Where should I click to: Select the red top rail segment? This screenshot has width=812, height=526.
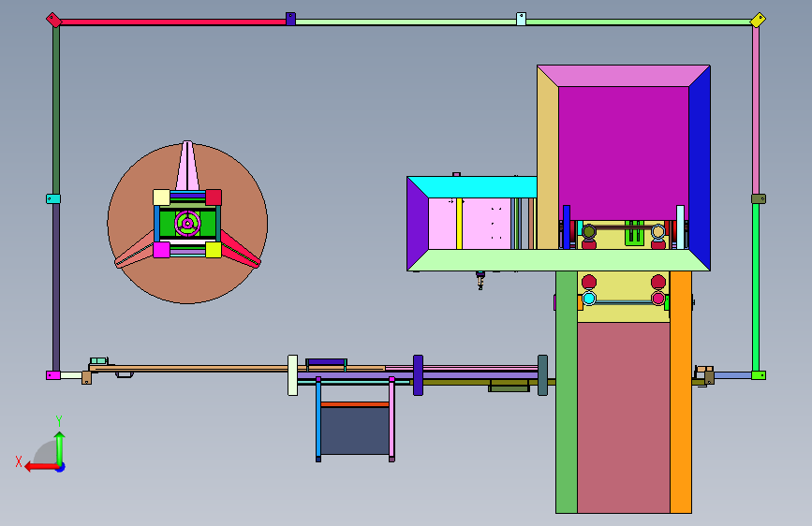coord(173,22)
